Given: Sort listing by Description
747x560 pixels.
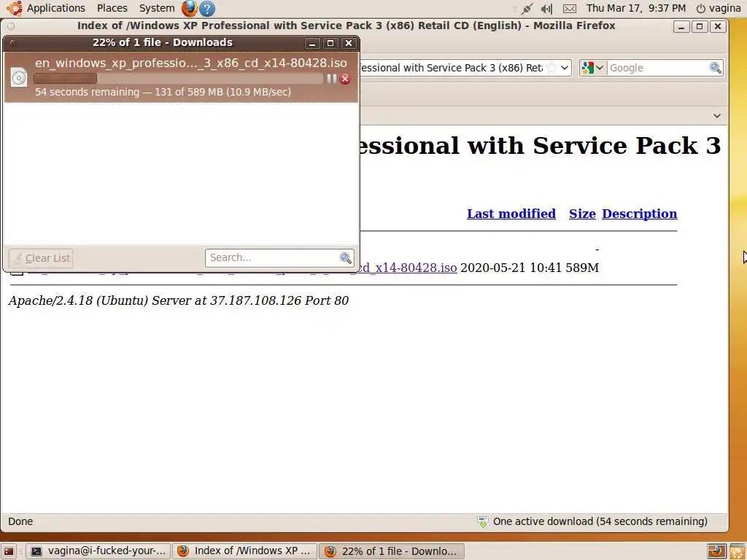Looking at the screenshot, I should click(639, 214).
